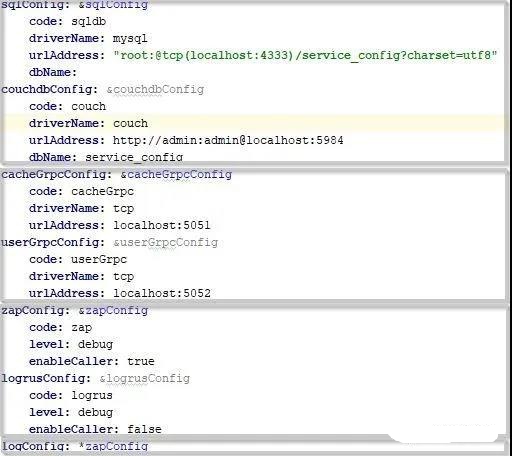Select the userGrpc code value

tap(99, 260)
